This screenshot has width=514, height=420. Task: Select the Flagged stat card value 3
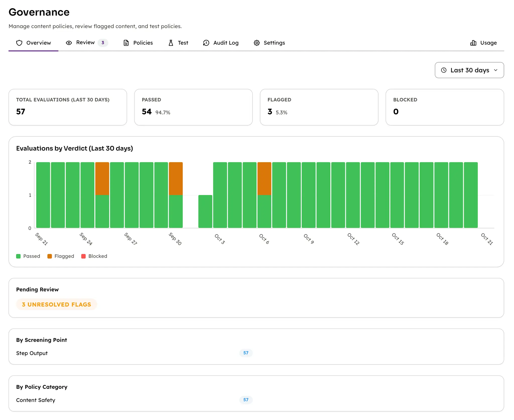270,112
